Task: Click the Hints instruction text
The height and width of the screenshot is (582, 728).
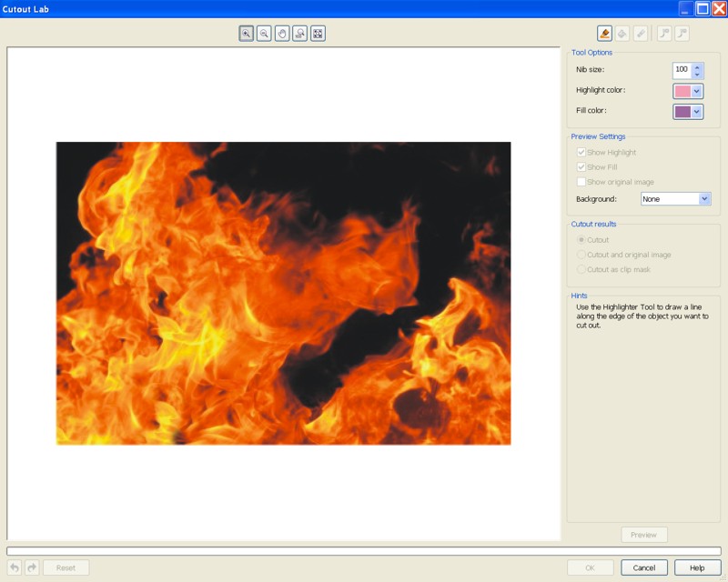Action: (x=642, y=316)
